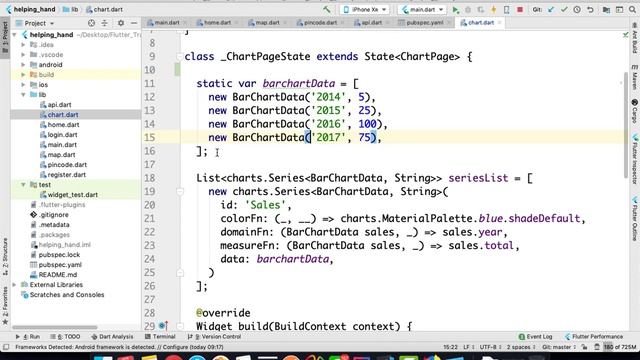640x360 pixels.
Task: Open the Version Control tool window
Action: point(214,337)
